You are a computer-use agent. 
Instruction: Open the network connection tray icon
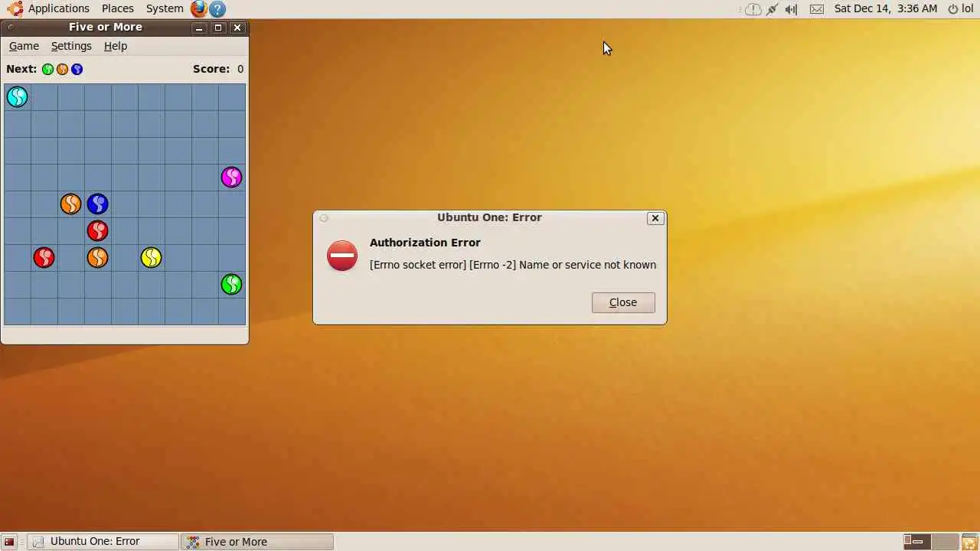(x=772, y=9)
